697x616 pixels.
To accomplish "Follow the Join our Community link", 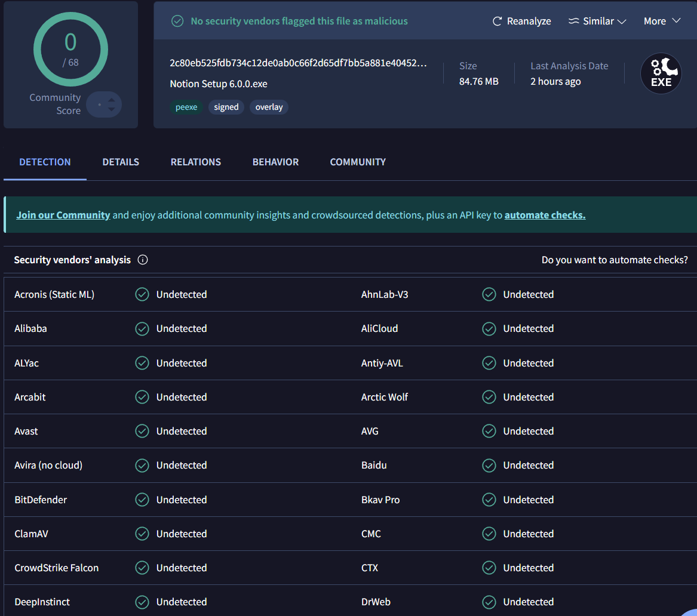I will coord(63,215).
